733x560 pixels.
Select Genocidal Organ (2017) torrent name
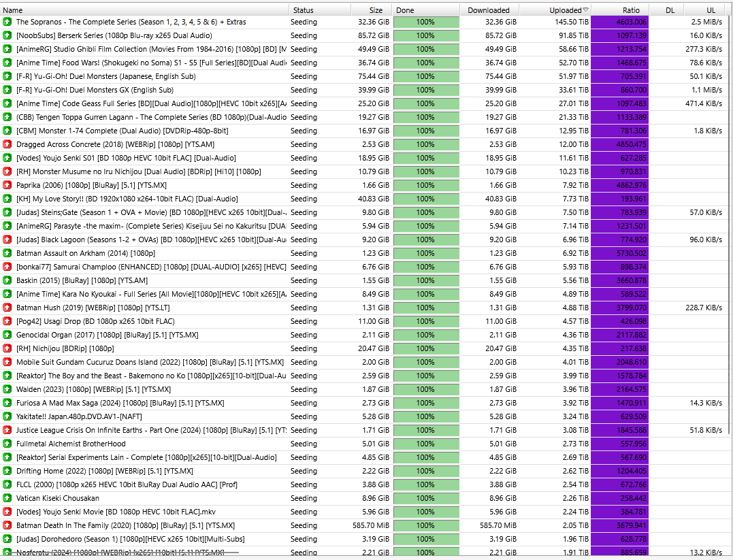(107, 335)
